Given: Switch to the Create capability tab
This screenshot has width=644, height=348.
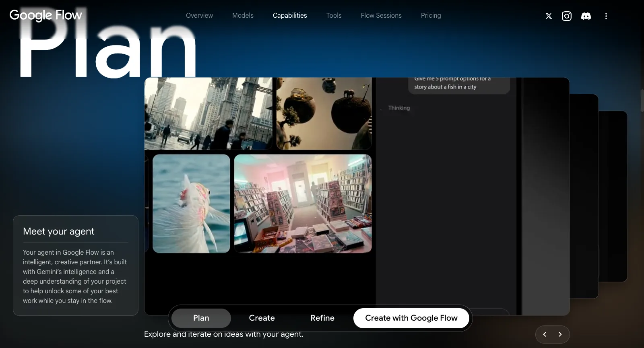Looking at the screenshot, I should click(x=262, y=318).
